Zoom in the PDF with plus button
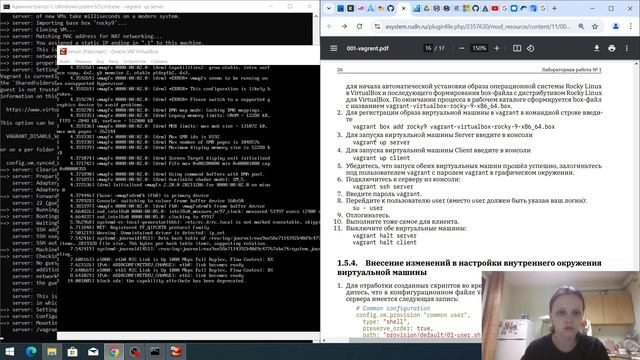The width and height of the screenshot is (640, 360). point(497,48)
